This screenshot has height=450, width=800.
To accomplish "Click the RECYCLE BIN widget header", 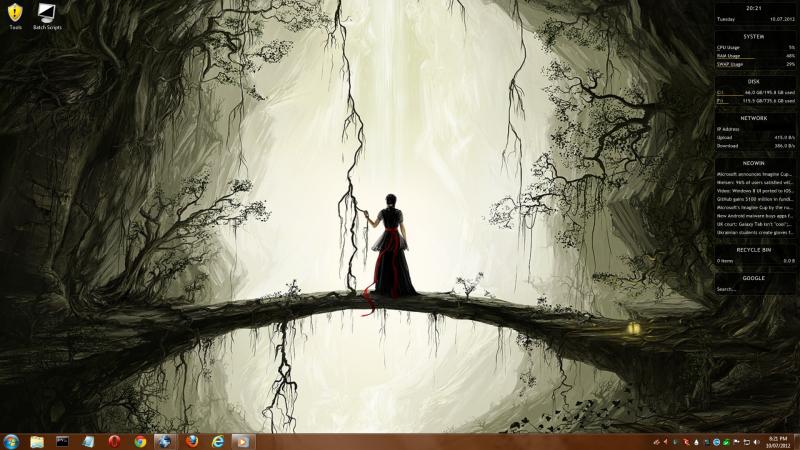I will click(754, 250).
